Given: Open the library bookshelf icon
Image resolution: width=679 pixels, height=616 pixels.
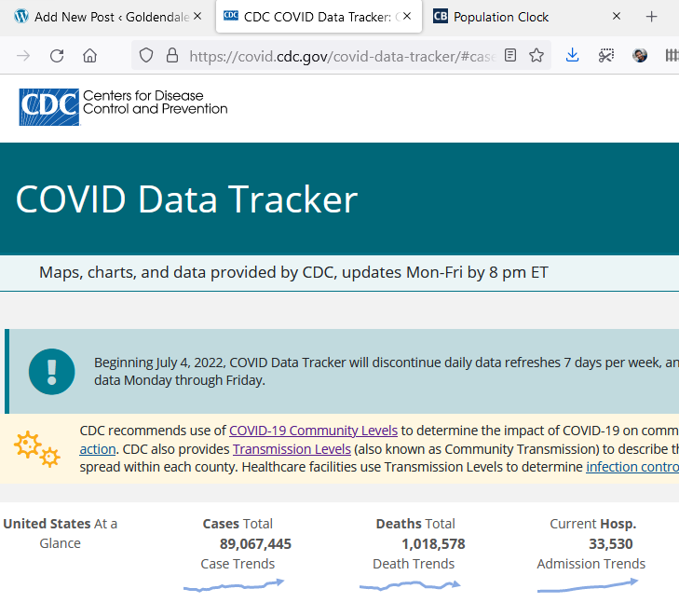Looking at the screenshot, I should point(672,55).
